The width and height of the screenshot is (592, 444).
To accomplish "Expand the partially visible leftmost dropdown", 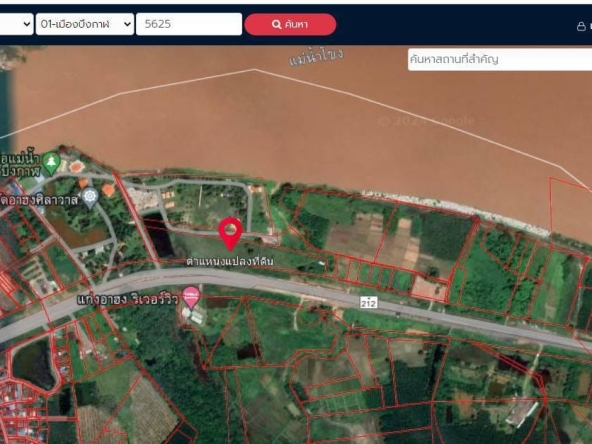I will (x=16, y=24).
